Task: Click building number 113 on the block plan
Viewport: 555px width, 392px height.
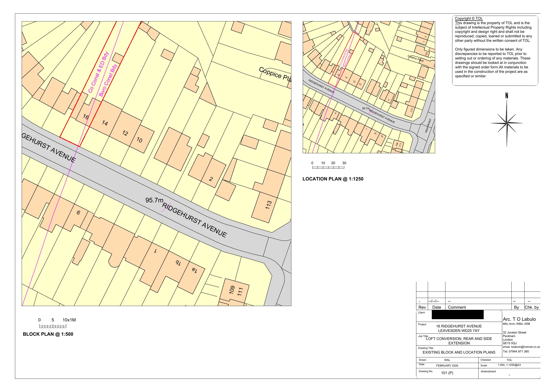Action: point(269,205)
